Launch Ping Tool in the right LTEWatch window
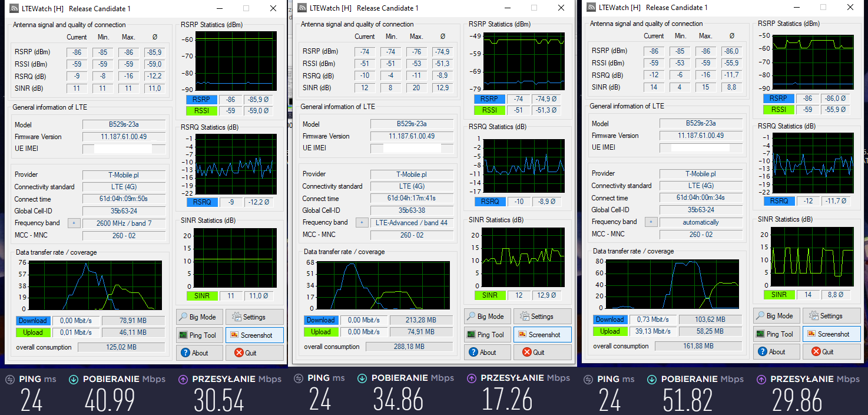 point(776,334)
